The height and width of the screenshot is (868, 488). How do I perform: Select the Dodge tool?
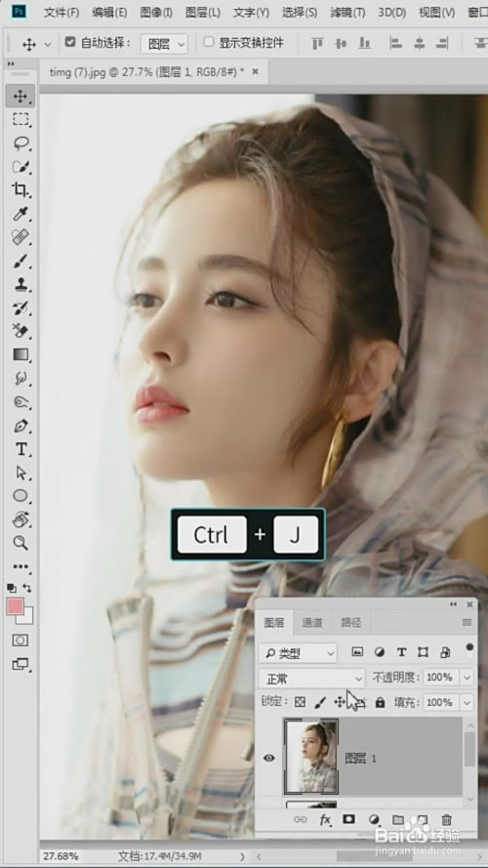click(20, 402)
